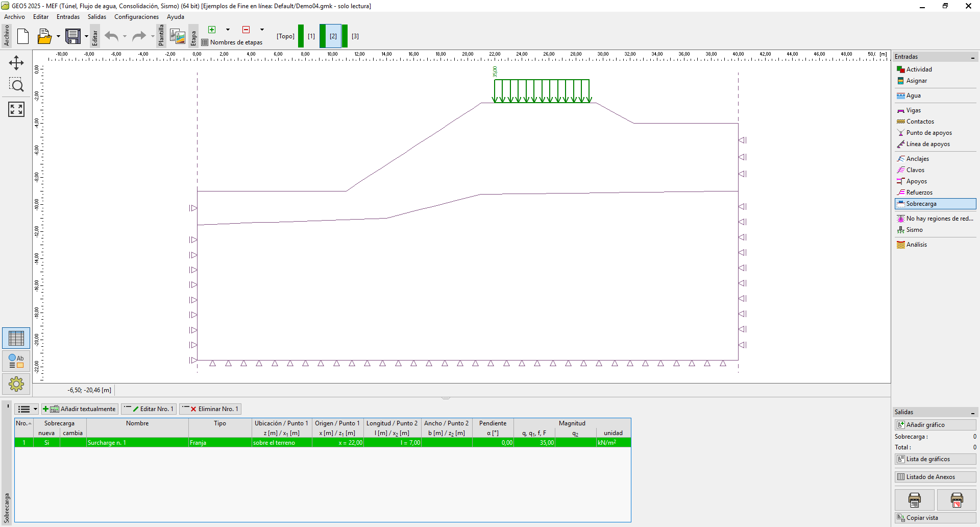Screen dimensions: 980x527
Task: Toggle the table view panel button
Action: 16,338
